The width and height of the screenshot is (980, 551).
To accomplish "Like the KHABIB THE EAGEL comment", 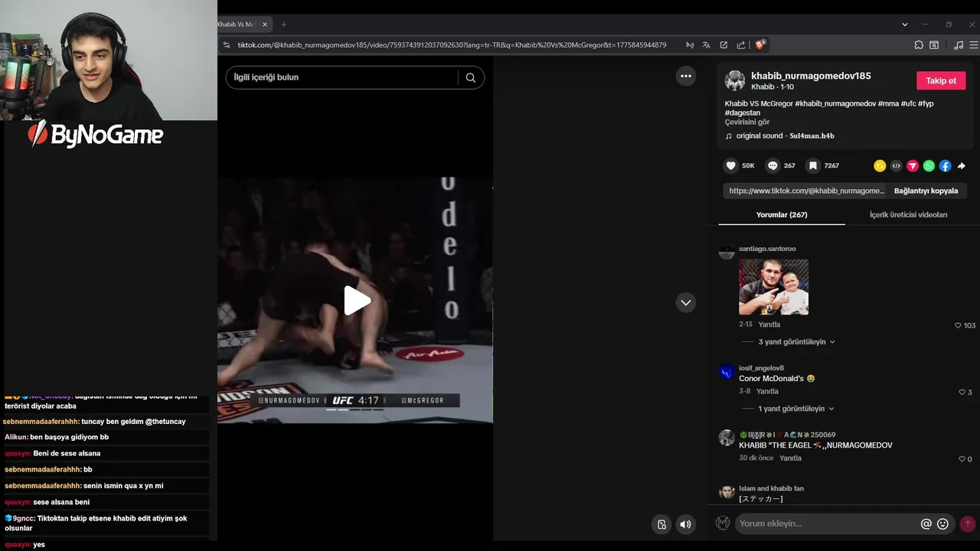I will [962, 459].
